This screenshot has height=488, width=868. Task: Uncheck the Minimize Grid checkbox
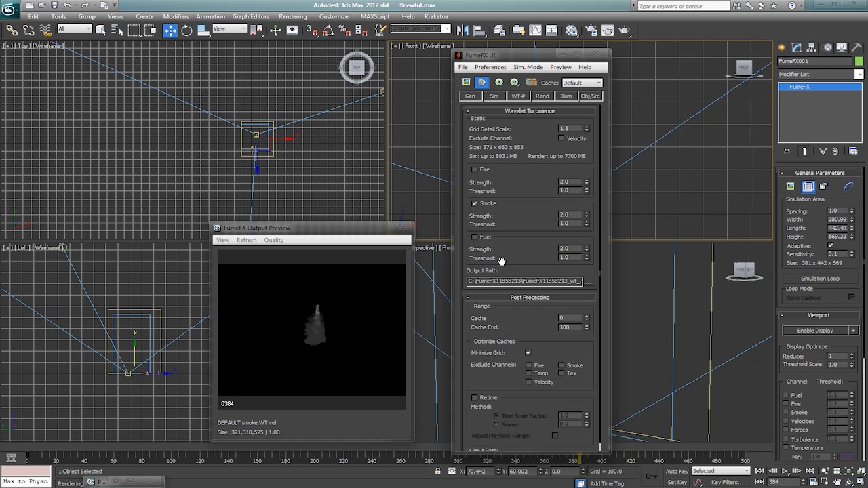tap(528, 352)
